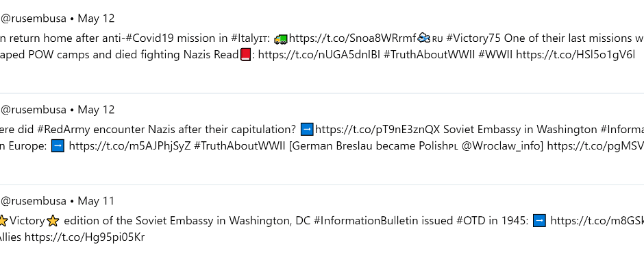The width and height of the screenshot is (644, 273).
Task: Click arrow emoji before pT9nE3znQX link
Action: click(x=307, y=130)
